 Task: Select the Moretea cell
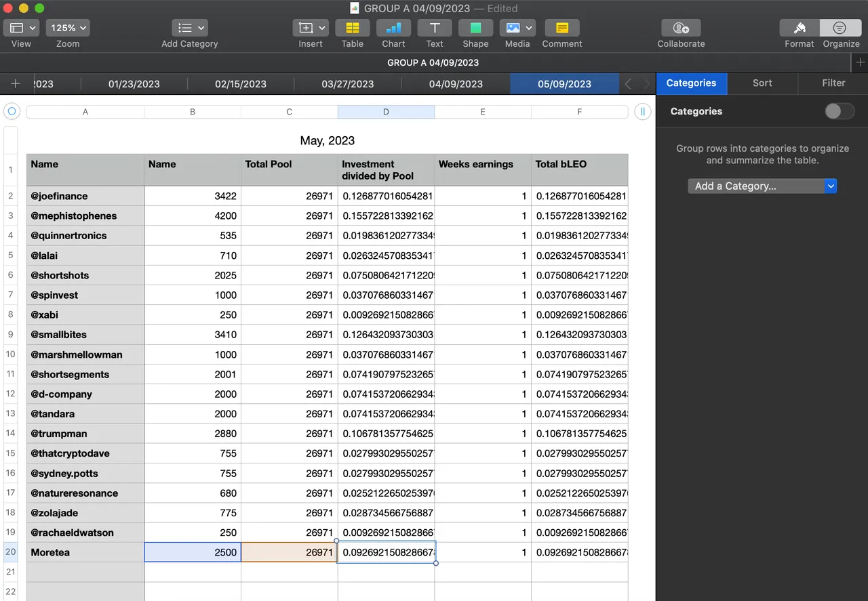pos(85,552)
